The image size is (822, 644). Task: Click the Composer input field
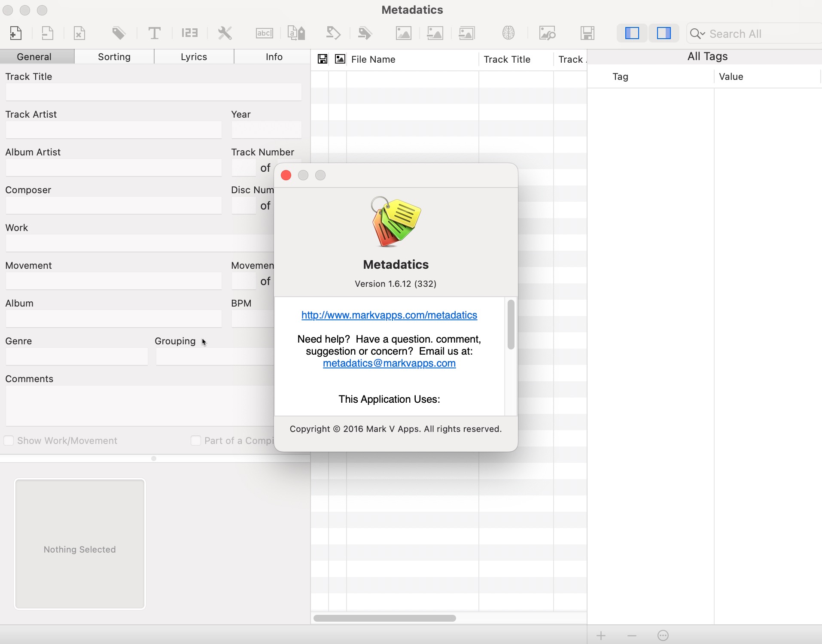click(114, 206)
